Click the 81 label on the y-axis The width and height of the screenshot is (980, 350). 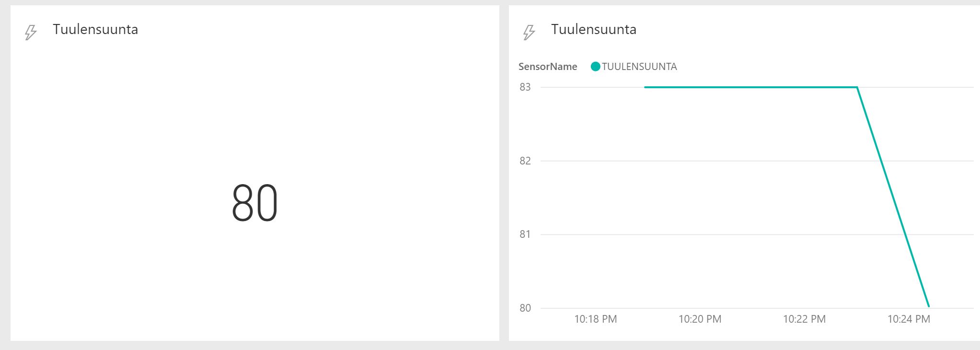point(525,234)
